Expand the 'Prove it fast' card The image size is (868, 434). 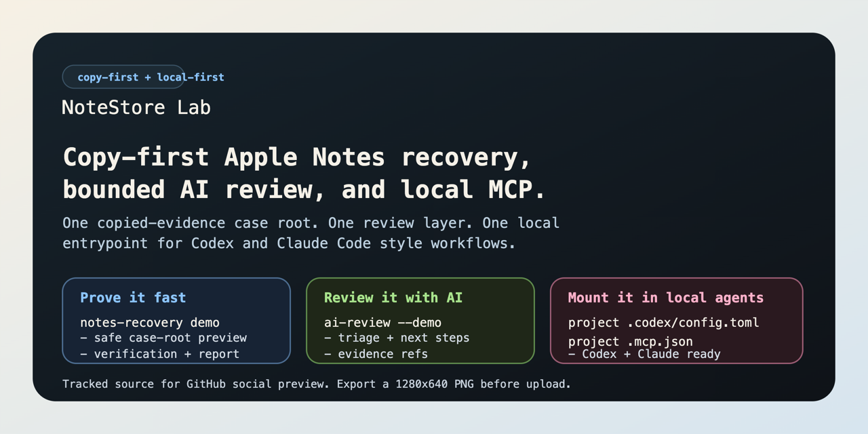tap(176, 321)
